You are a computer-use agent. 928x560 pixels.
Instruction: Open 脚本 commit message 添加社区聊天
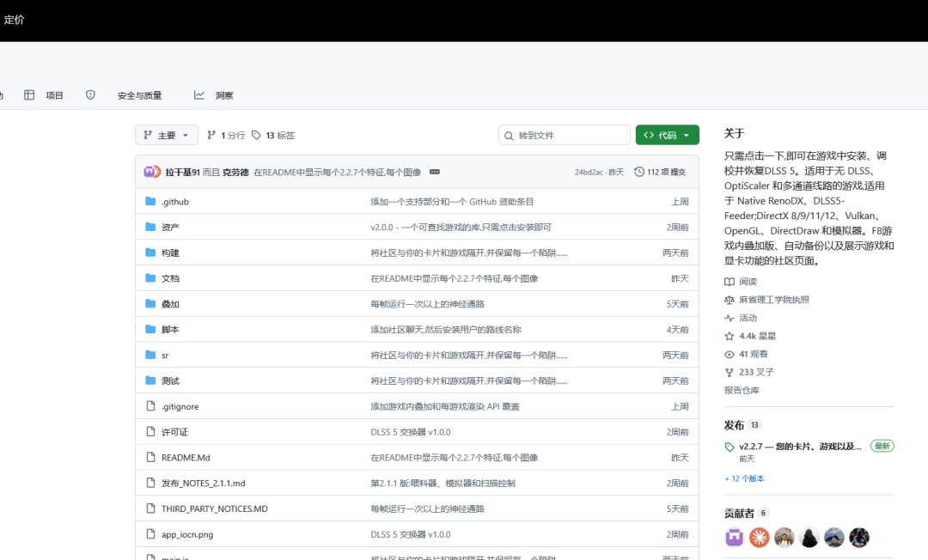446,329
